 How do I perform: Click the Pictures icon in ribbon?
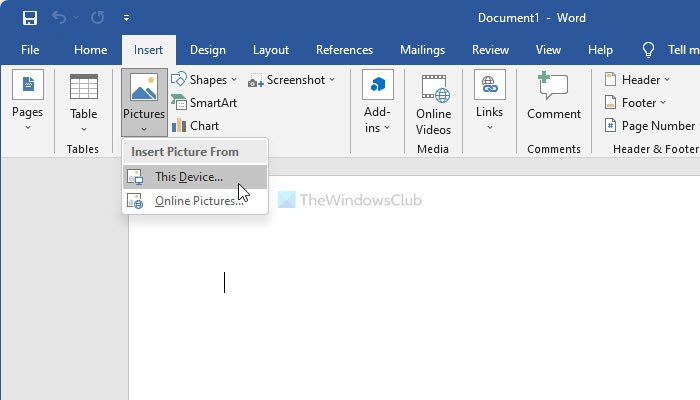pos(144,87)
